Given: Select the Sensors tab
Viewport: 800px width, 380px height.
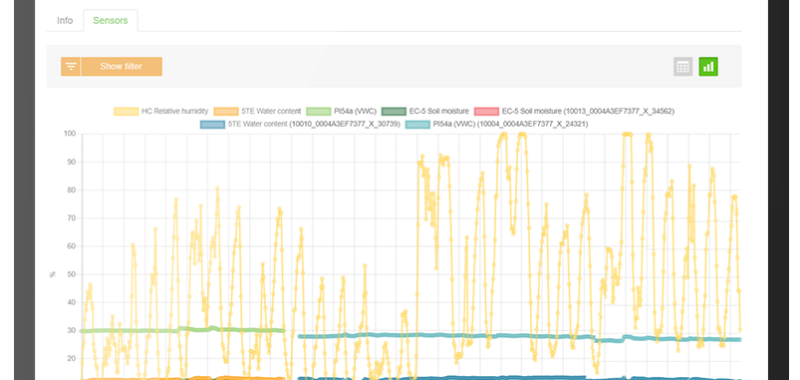Looking at the screenshot, I should 110,21.
